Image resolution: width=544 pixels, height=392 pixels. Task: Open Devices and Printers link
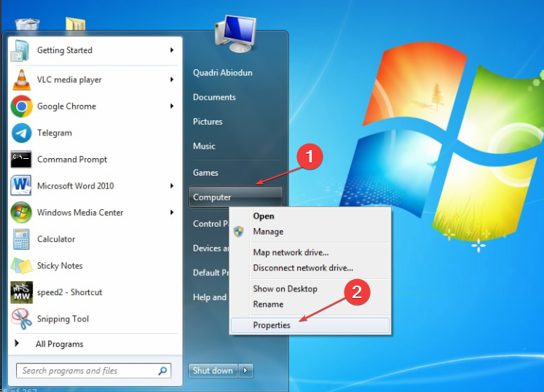[x=211, y=248]
